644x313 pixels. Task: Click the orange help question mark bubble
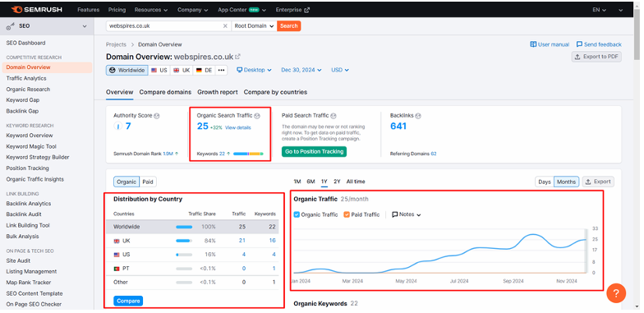pos(616,292)
